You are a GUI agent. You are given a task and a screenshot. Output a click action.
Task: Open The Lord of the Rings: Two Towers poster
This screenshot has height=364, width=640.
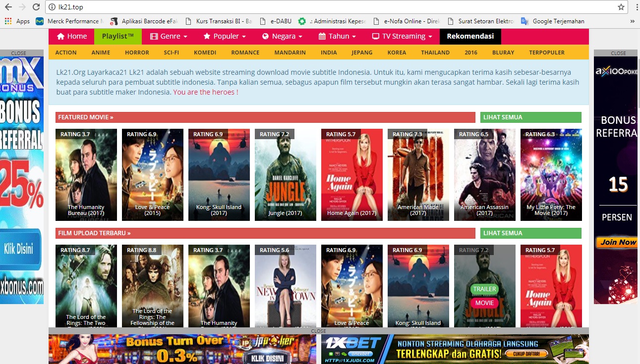86,286
